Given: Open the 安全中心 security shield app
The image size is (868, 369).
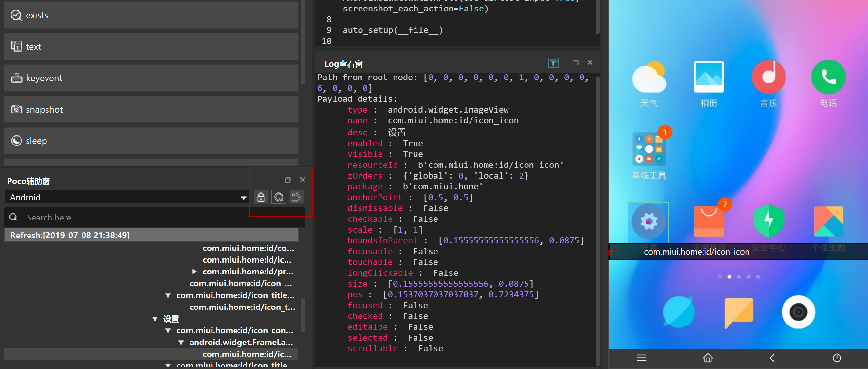Looking at the screenshot, I should point(768,221).
